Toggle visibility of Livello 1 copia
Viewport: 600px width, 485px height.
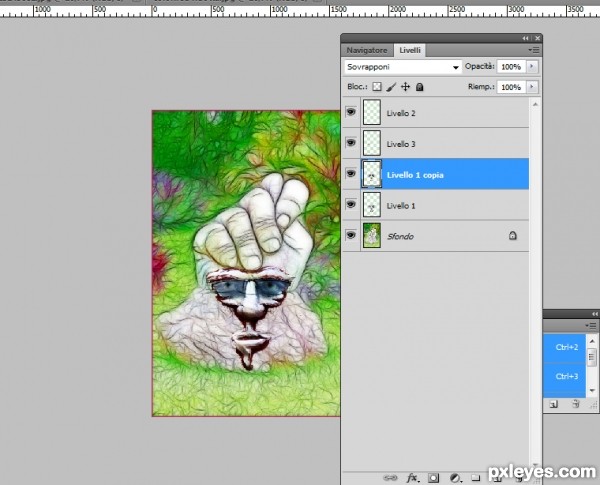coord(351,173)
